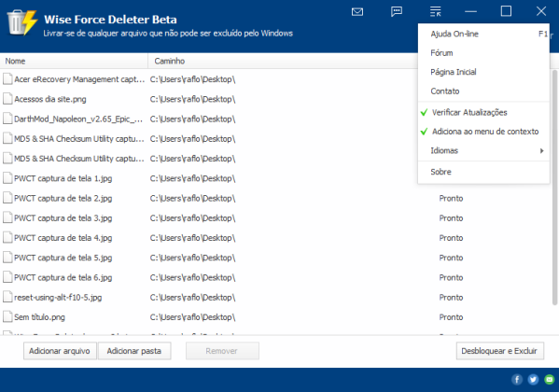Select PWCT captura de tela 3.jpg

(63, 218)
